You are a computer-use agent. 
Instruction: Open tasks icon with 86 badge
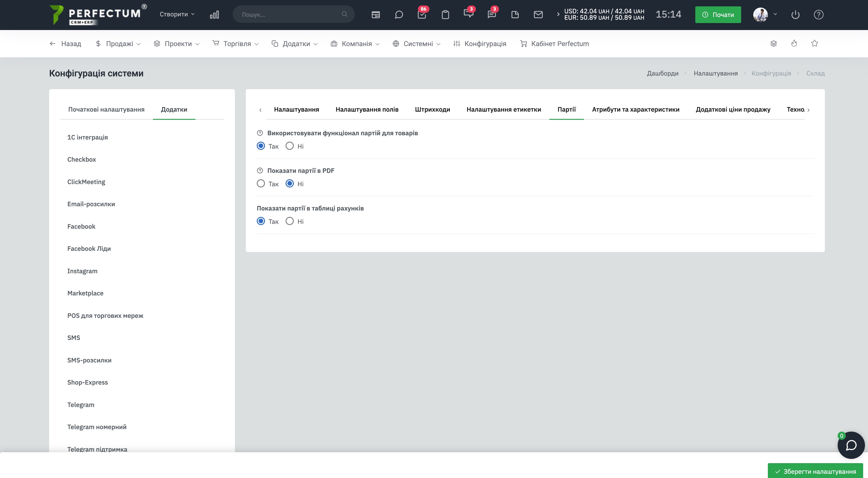tap(422, 15)
